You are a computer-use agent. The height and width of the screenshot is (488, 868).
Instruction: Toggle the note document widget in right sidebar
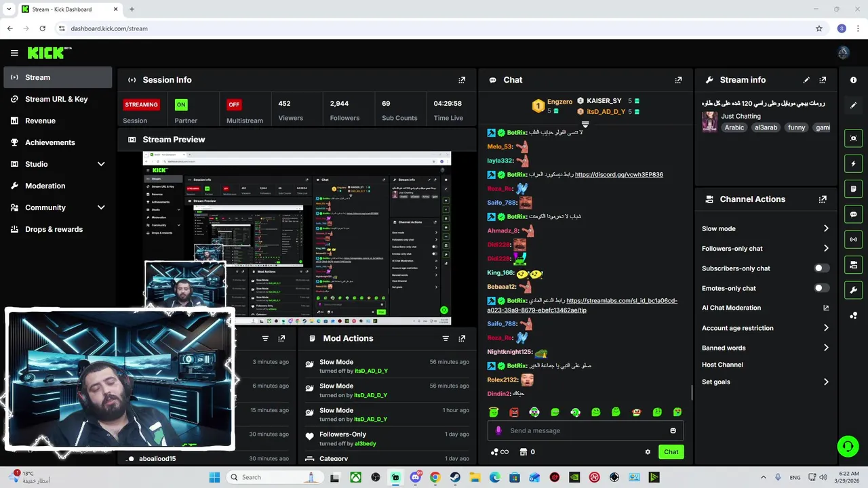(x=853, y=189)
